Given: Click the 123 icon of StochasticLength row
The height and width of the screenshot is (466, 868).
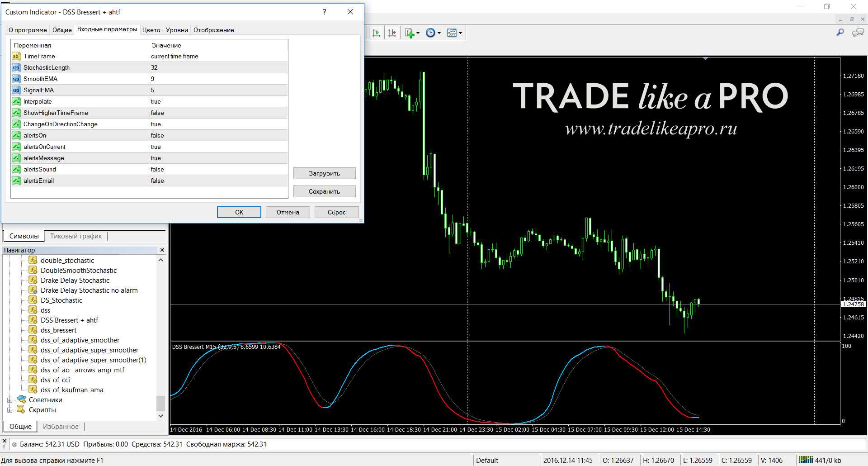Looking at the screenshot, I should pyautogui.click(x=16, y=67).
